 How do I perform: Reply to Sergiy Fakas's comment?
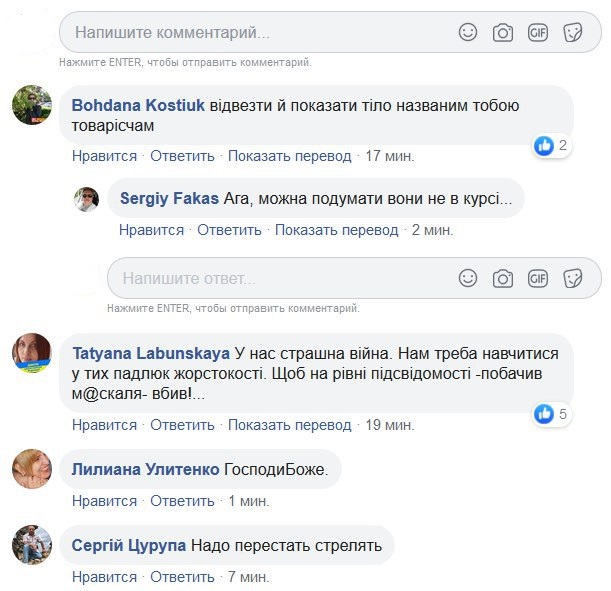pyautogui.click(x=229, y=230)
